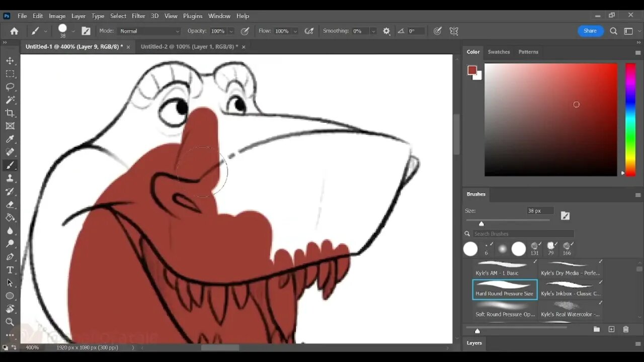The image size is (644, 362).
Task: Open the blending Mode dropdown
Action: click(x=149, y=31)
